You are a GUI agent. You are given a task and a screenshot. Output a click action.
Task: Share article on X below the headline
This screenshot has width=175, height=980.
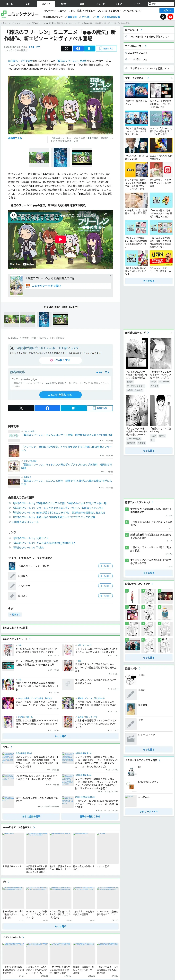66,48
